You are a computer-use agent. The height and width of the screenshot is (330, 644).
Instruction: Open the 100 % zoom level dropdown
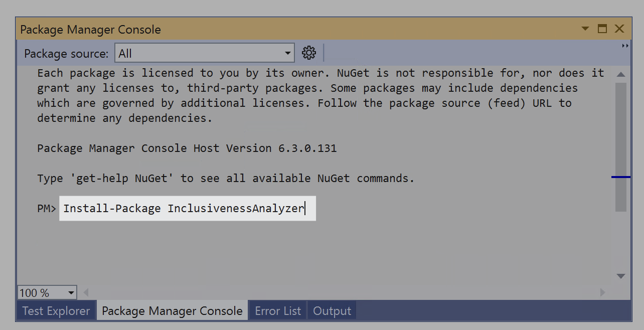click(71, 292)
